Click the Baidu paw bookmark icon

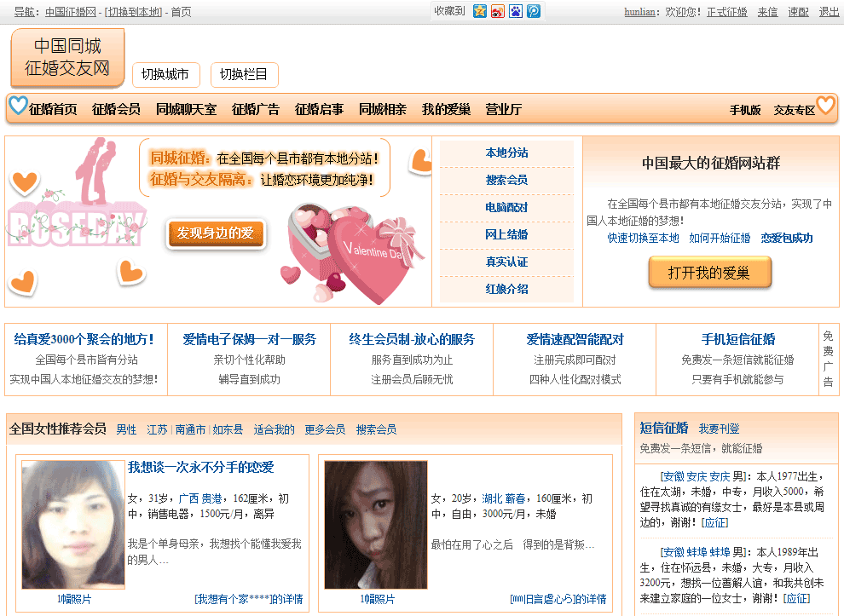click(x=515, y=11)
